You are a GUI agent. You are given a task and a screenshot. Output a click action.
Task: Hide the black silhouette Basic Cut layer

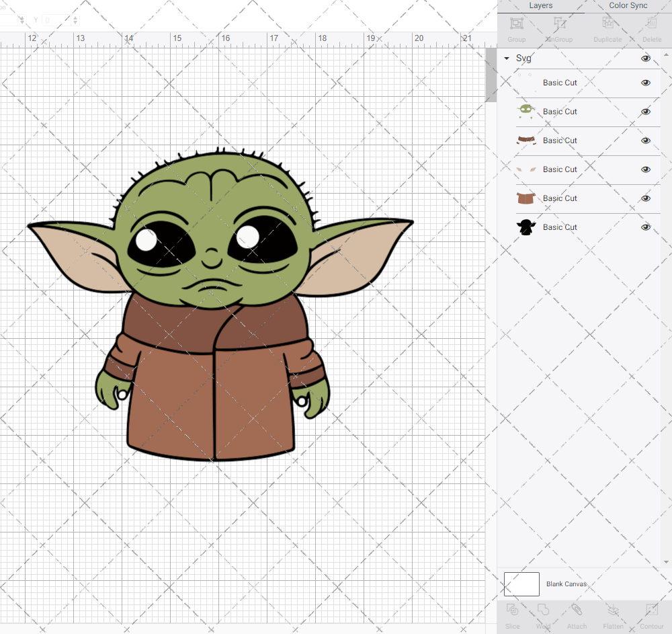pyautogui.click(x=646, y=227)
